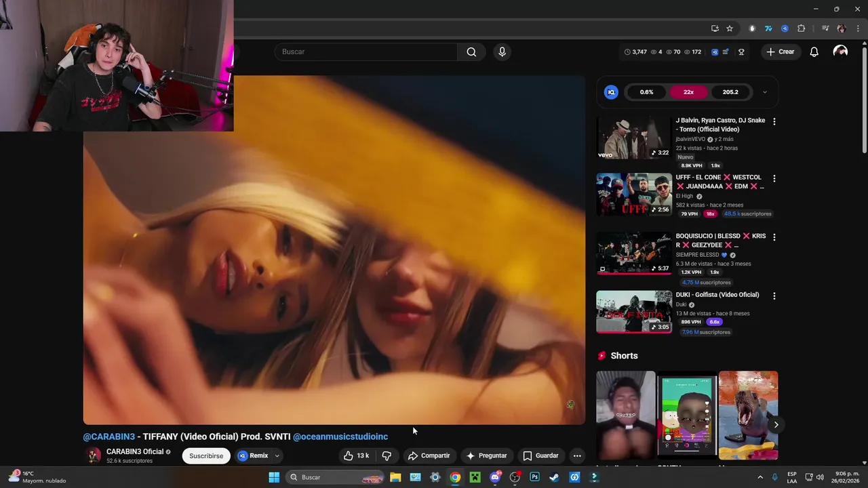Activate voice search microphone icon
The image size is (868, 488).
click(502, 52)
